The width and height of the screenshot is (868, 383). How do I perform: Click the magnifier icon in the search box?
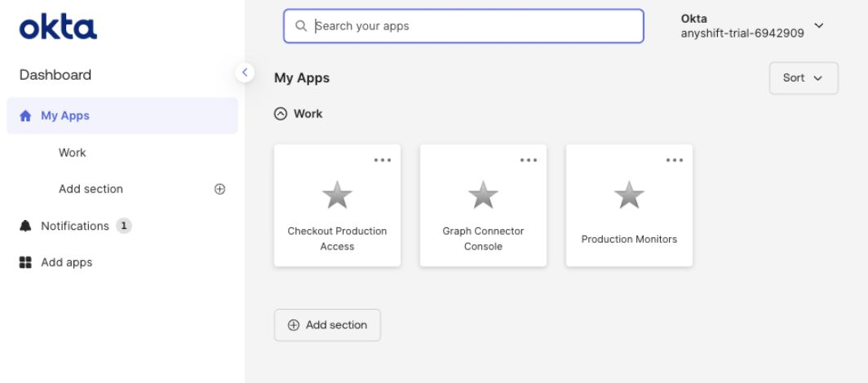[x=301, y=26]
